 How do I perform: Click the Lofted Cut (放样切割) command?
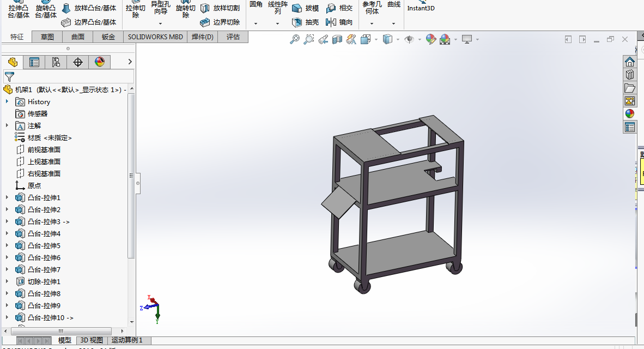click(x=220, y=8)
